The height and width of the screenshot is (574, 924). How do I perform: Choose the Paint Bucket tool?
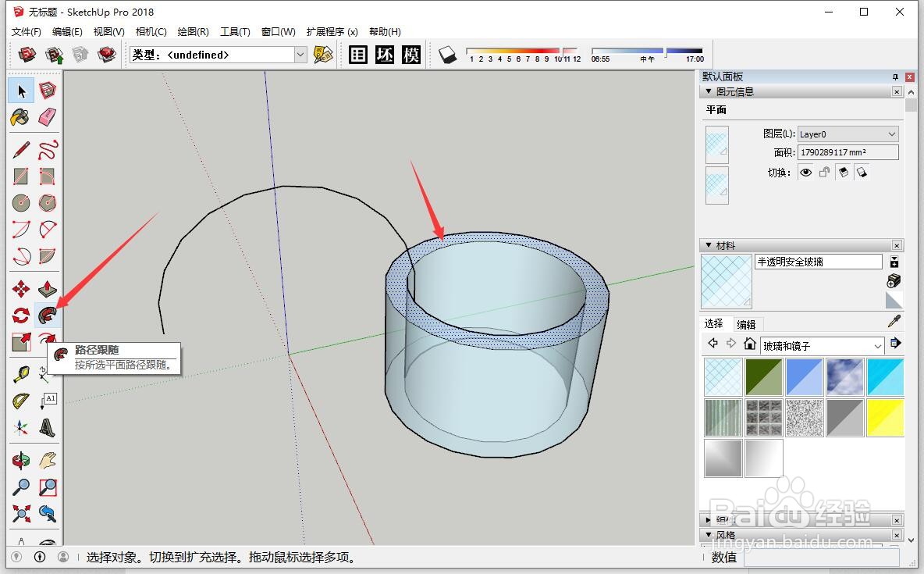(21, 117)
